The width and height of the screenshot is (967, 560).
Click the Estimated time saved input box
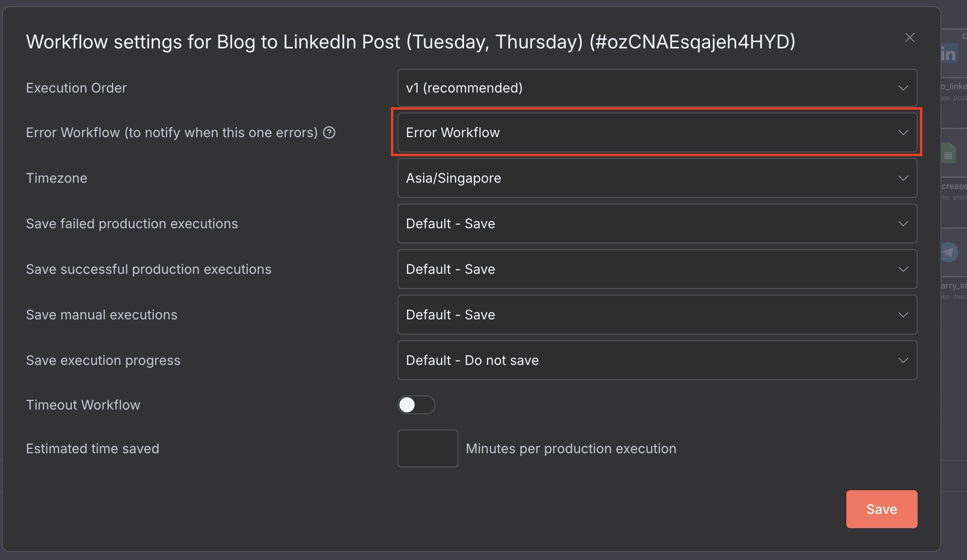click(x=427, y=448)
